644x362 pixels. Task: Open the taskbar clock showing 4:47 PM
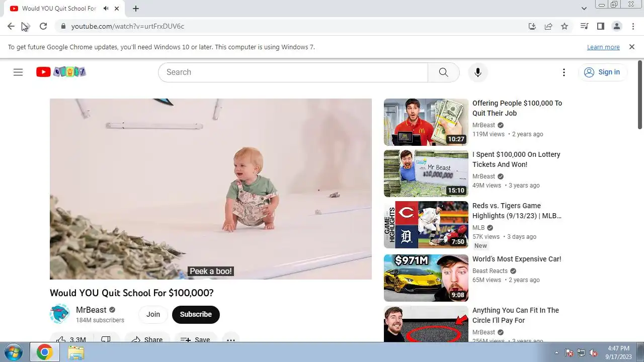pos(618,352)
